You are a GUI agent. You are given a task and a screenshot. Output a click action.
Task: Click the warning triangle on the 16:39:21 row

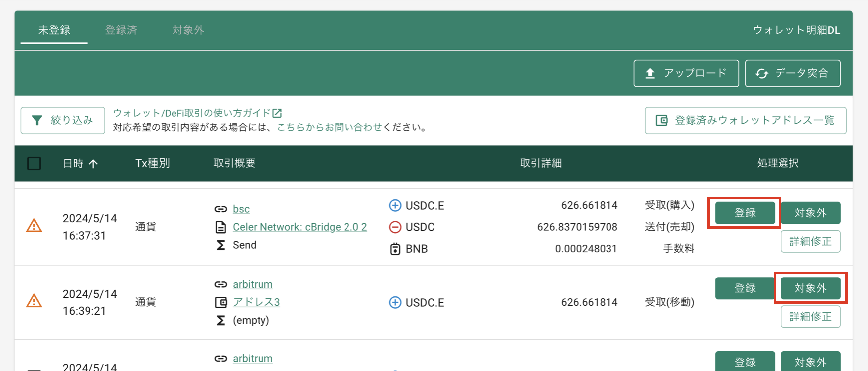[x=34, y=301]
